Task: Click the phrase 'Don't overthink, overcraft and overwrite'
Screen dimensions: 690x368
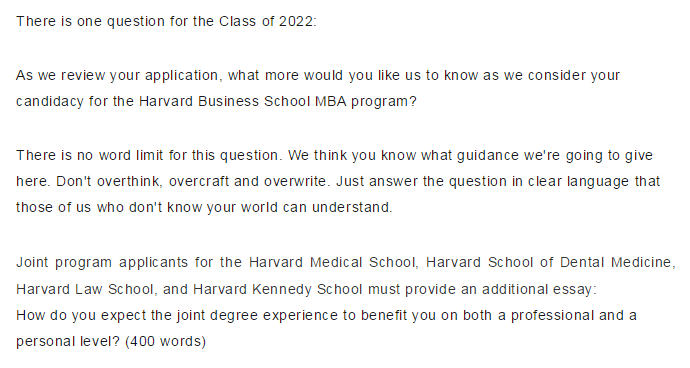Action: pos(193,181)
